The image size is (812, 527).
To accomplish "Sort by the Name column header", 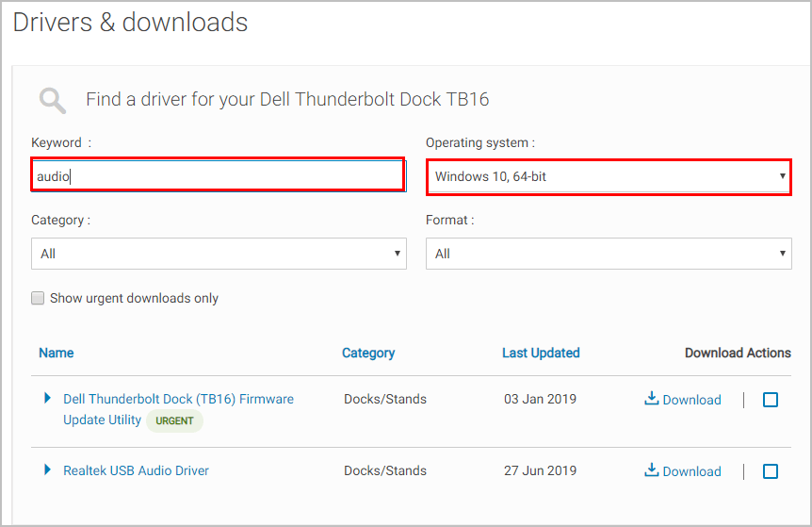I will point(56,353).
